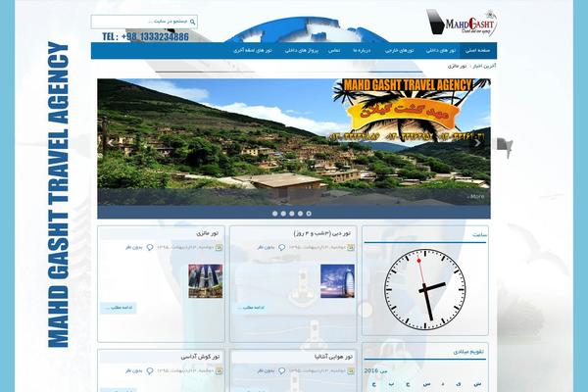The width and height of the screenshot is (588, 392).
Task: Click the phone number TEL +98 1333234886
Action: click(x=145, y=37)
